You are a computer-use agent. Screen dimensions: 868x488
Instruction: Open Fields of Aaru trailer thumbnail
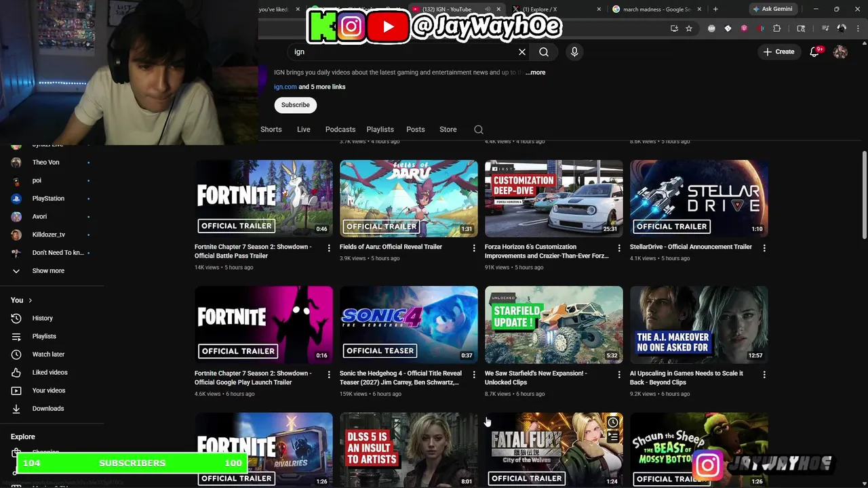click(409, 199)
